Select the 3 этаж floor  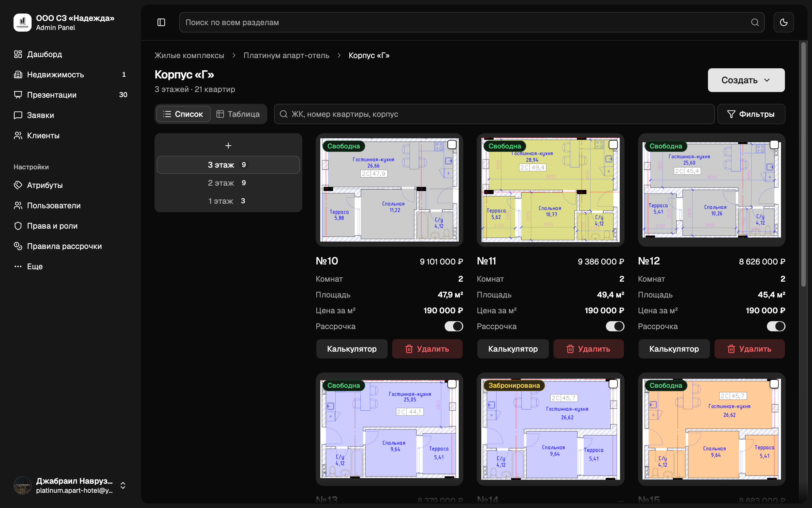point(228,165)
